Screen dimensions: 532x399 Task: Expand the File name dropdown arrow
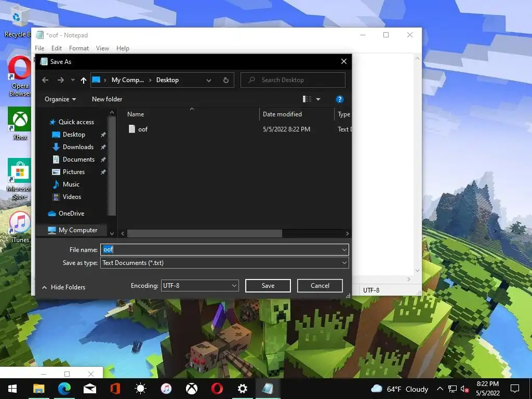(x=344, y=250)
